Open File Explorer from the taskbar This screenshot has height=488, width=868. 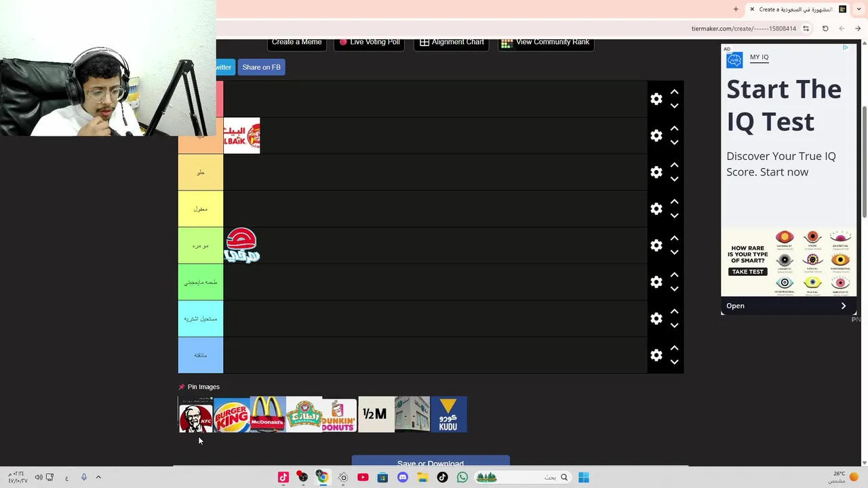pos(422,478)
